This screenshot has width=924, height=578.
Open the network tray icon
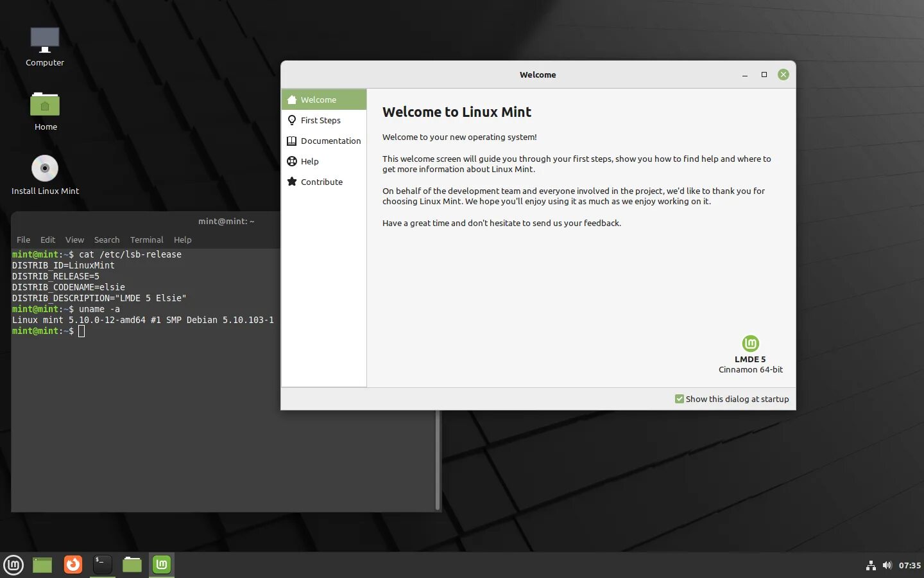[x=871, y=565]
